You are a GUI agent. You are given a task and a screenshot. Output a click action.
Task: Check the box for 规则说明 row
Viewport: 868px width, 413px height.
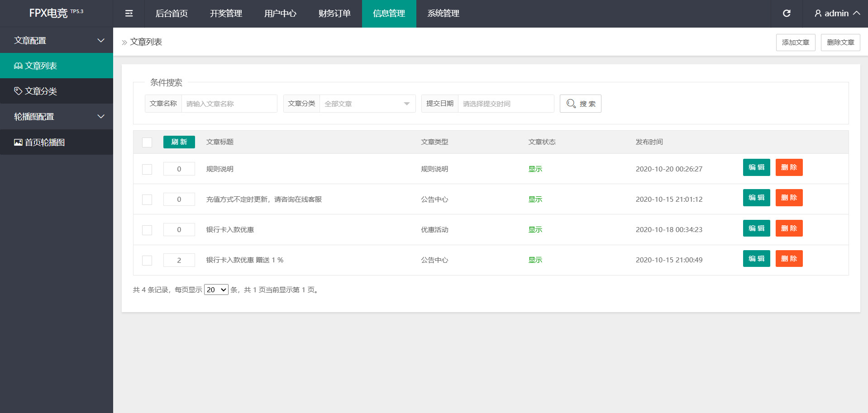click(147, 169)
